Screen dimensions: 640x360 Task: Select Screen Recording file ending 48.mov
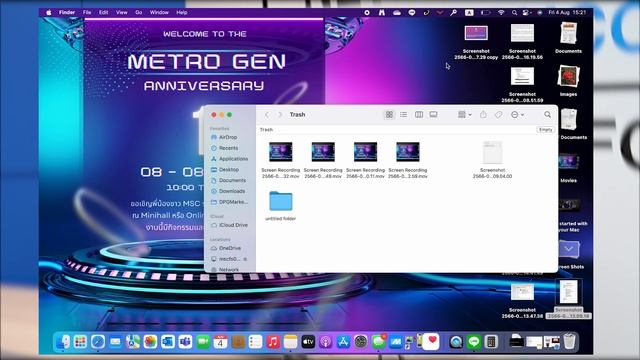point(323,160)
